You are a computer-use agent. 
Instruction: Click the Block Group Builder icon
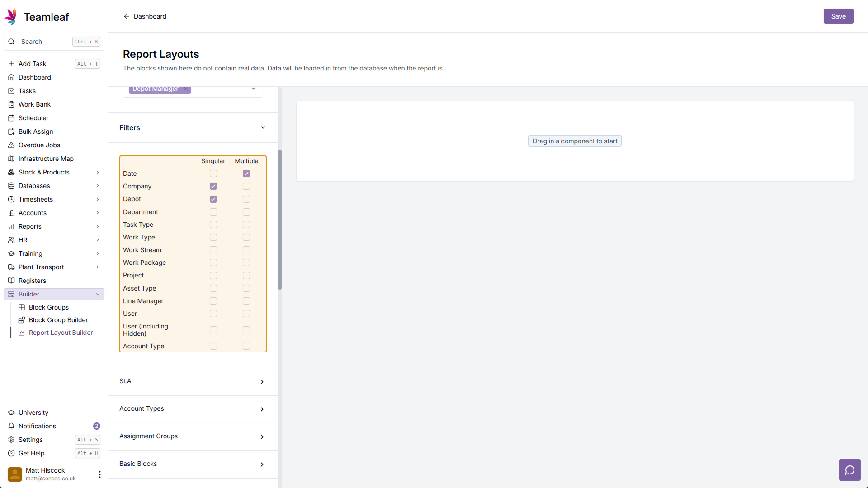point(22,320)
